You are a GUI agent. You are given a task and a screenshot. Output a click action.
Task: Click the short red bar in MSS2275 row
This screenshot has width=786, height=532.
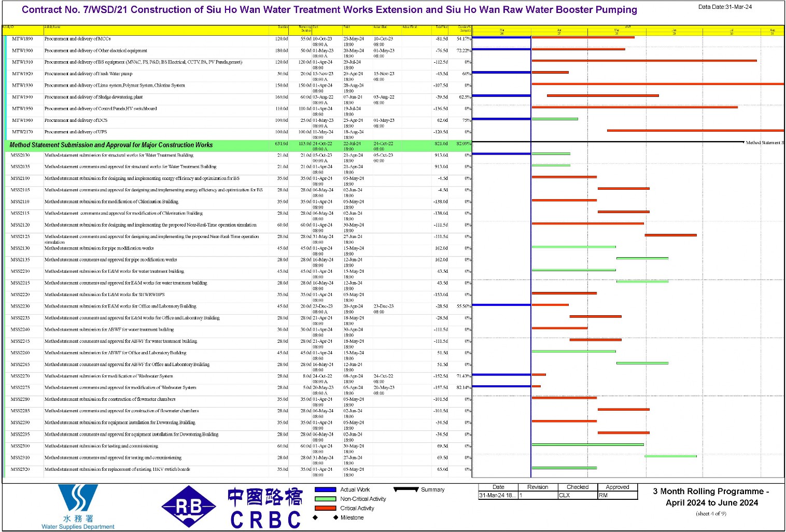(x=536, y=386)
